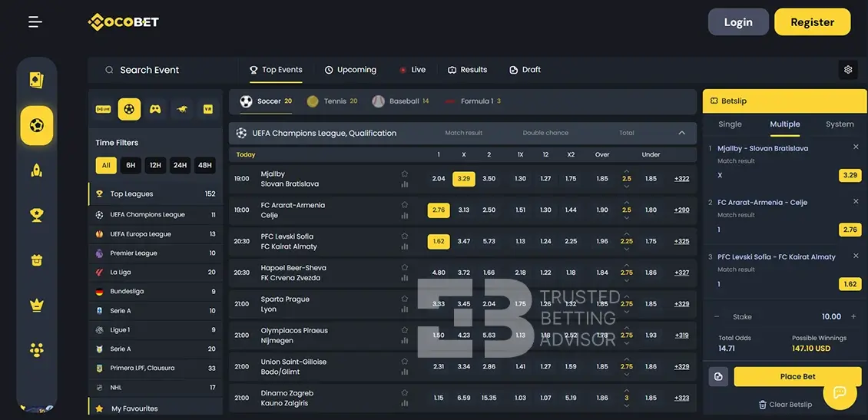The height and width of the screenshot is (420, 868).
Task: Open statistics for Union Saint-Gilloise match
Action: click(405, 372)
